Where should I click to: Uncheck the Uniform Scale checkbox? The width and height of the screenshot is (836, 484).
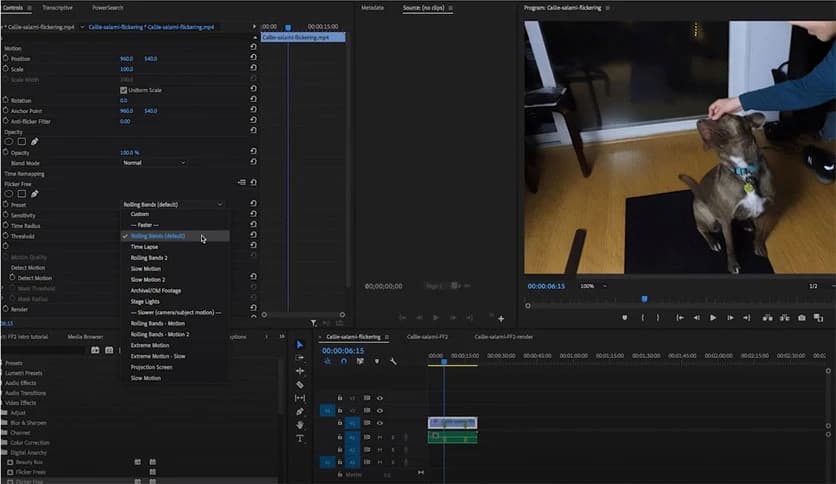[x=123, y=90]
